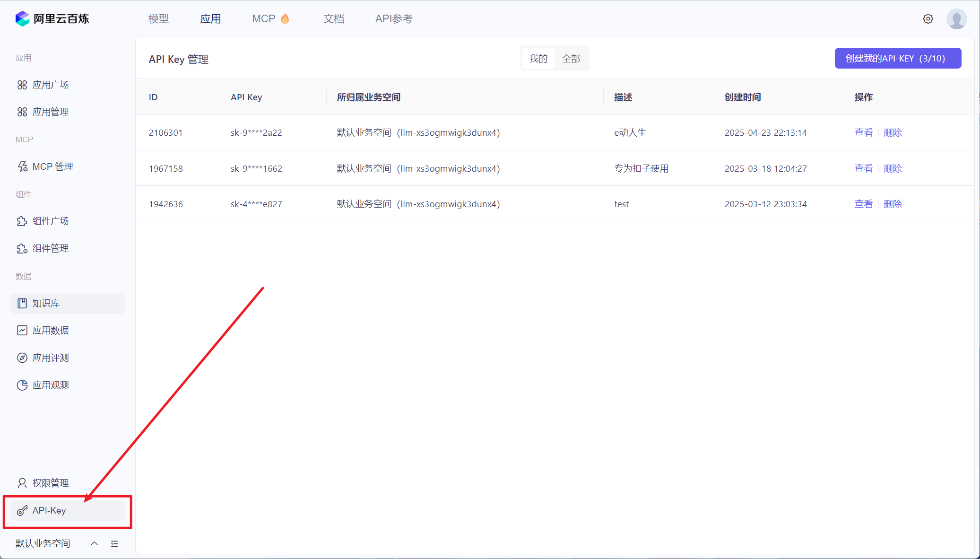Collapse sidebar using the menu-fold icon

click(x=114, y=543)
